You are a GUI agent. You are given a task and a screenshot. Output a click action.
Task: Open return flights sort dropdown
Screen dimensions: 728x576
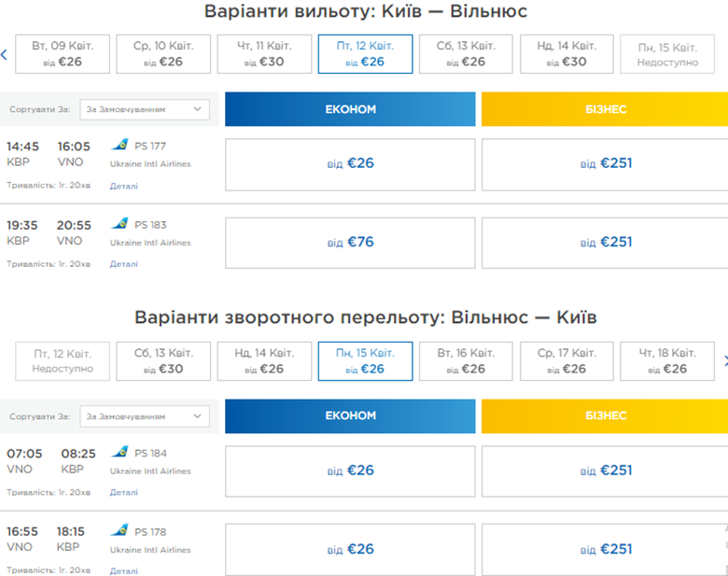point(145,416)
